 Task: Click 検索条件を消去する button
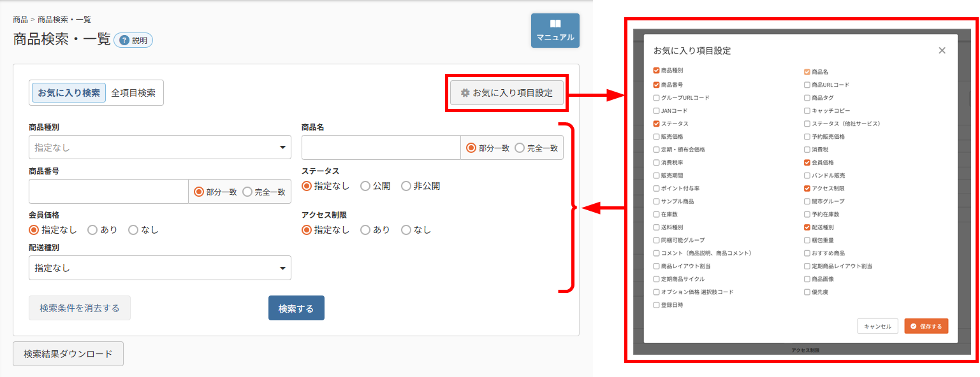point(80,308)
